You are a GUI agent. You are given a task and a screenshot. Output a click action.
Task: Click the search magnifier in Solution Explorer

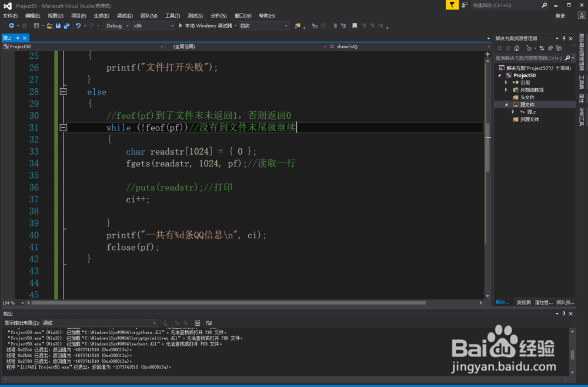567,58
